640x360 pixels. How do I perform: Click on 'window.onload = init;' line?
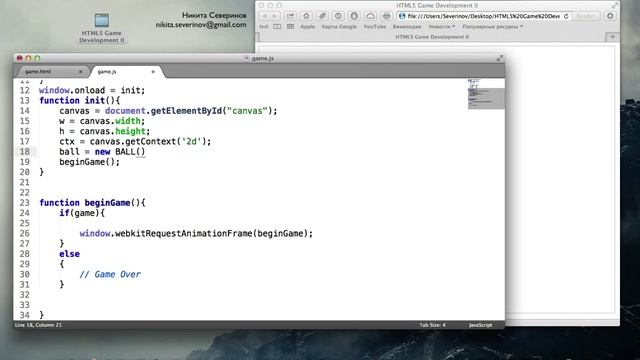pos(92,90)
